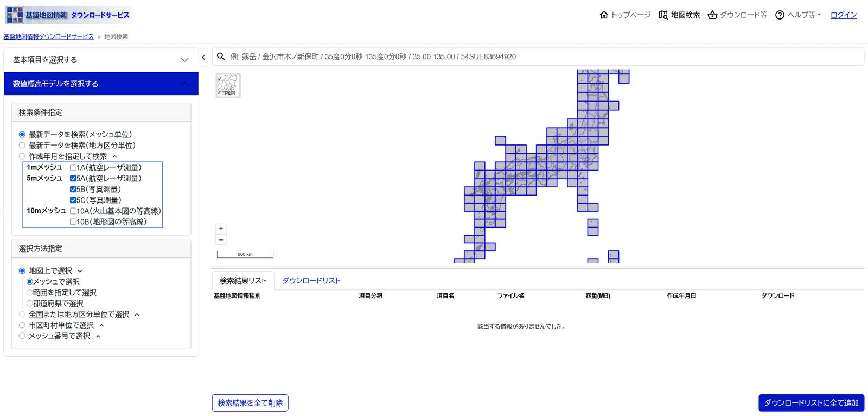This screenshot has height=416, width=868.
Task: Toggle chevron next to 地図上で選択
Action: [x=80, y=271]
